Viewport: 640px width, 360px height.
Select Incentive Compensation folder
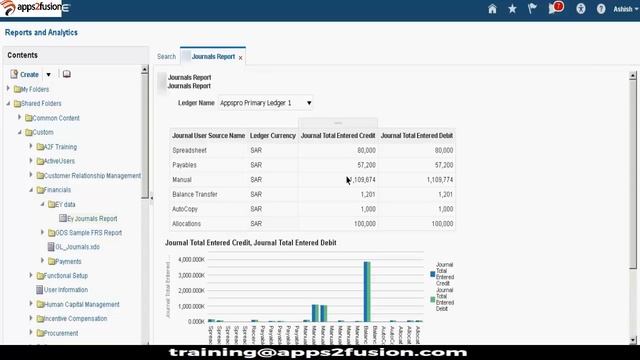pyautogui.click(x=75, y=318)
